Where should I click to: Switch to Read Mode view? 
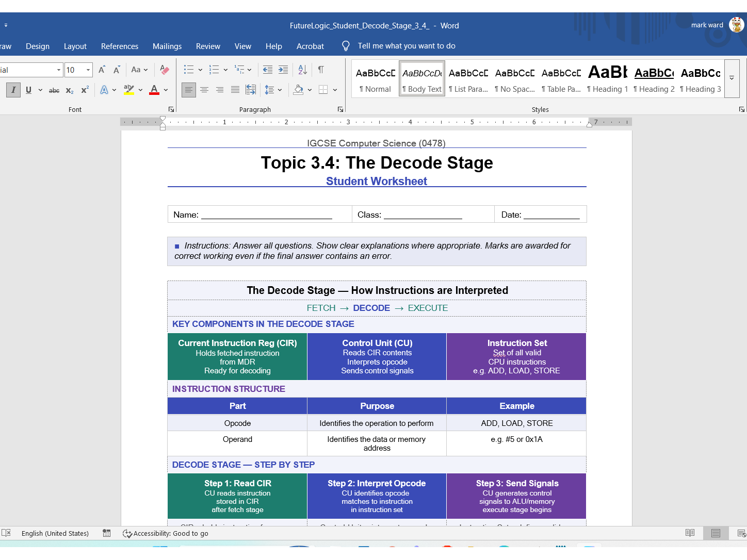point(690,533)
